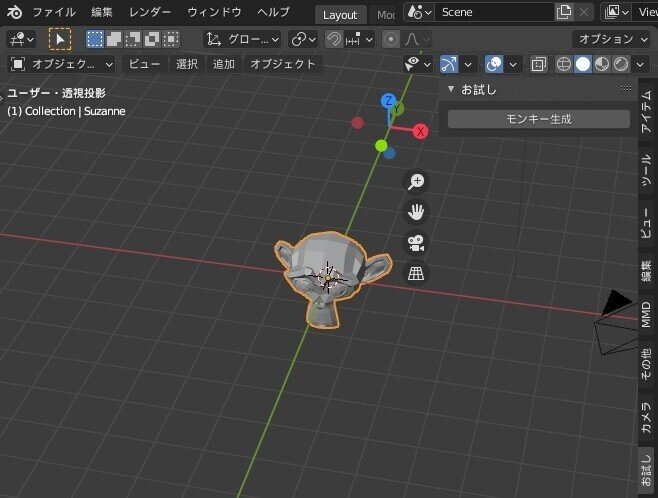Open the editor type dropdown

pos(21,39)
